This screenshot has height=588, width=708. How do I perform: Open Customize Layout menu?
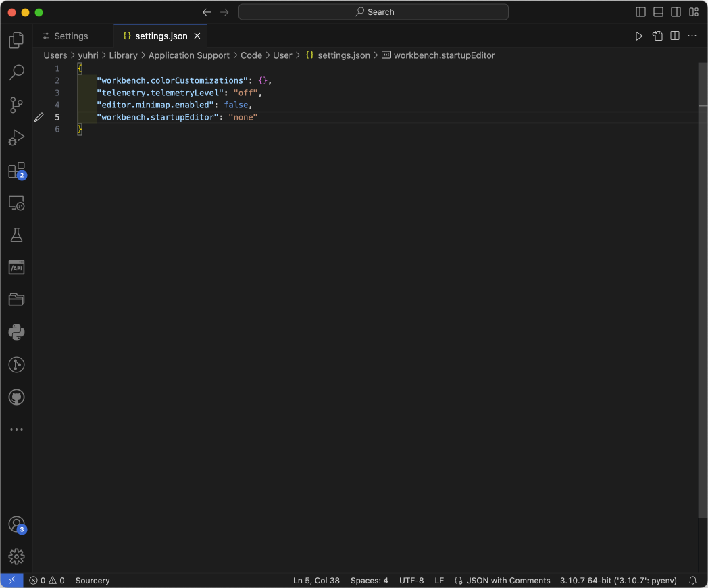[x=694, y=12]
